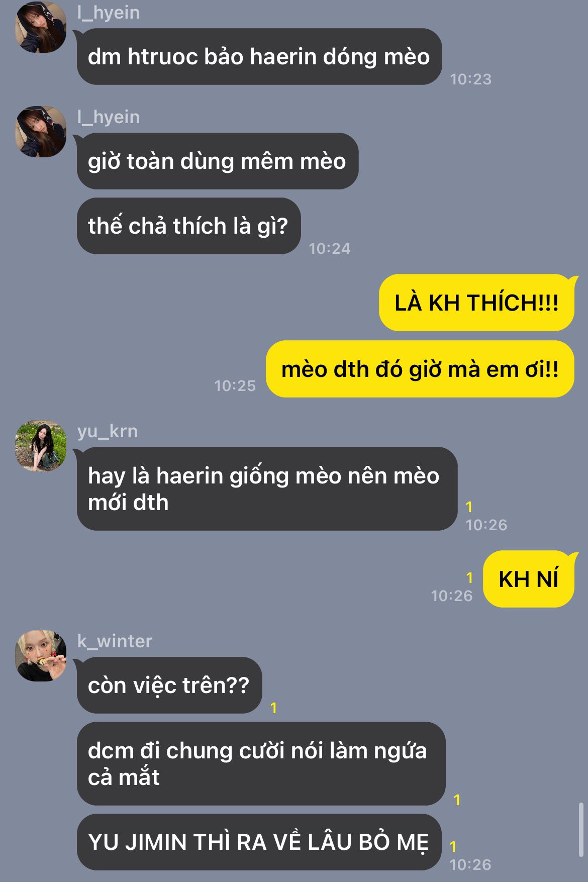Open k_winter's profile picture
The image size is (588, 882).
click(41, 656)
